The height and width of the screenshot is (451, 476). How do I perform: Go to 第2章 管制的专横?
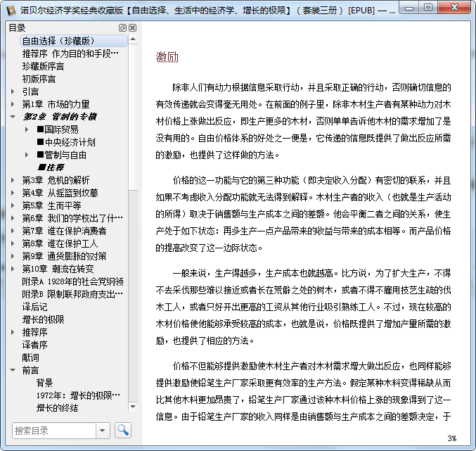click(60, 117)
